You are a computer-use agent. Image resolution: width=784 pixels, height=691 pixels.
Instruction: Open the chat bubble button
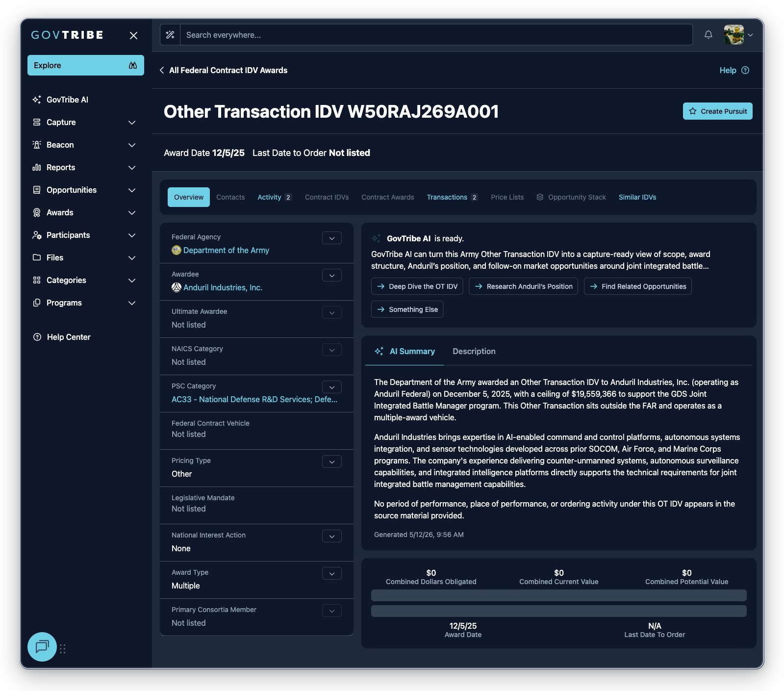click(42, 647)
